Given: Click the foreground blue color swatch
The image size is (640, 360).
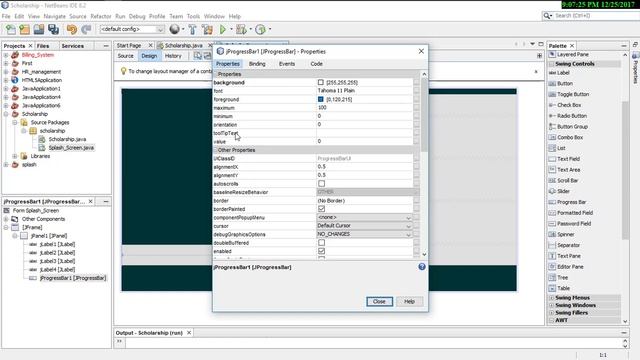Looking at the screenshot, I should (320, 99).
